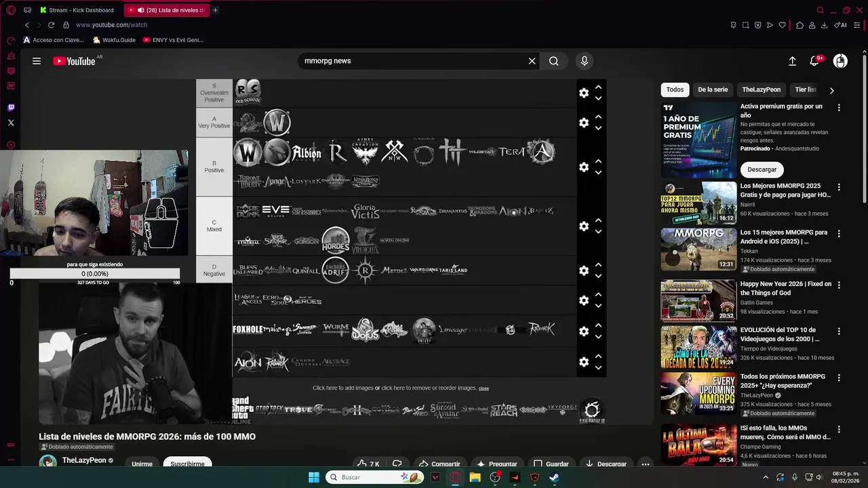The width and height of the screenshot is (868, 488).
Task: Open the music player icon in Opera sidebar
Action: [x=11, y=144]
